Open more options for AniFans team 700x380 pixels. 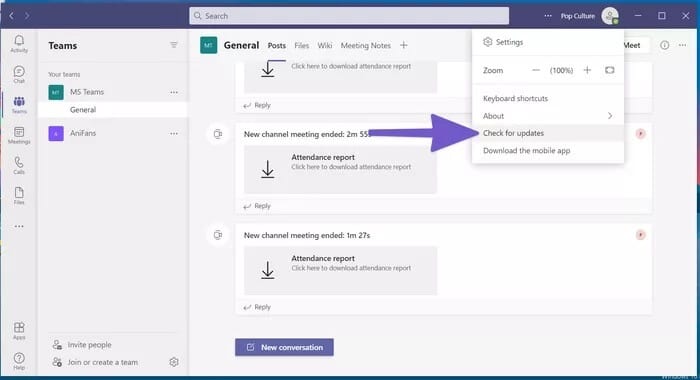[174, 134]
